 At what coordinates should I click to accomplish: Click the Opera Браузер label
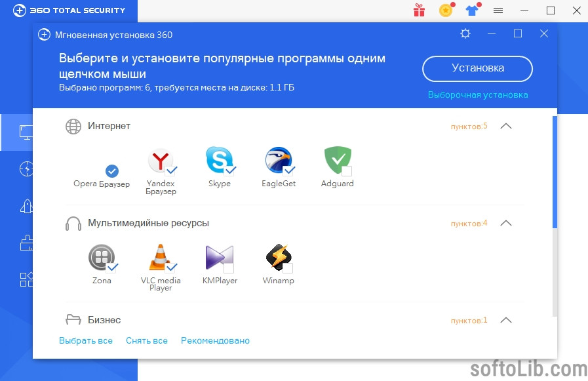click(102, 184)
